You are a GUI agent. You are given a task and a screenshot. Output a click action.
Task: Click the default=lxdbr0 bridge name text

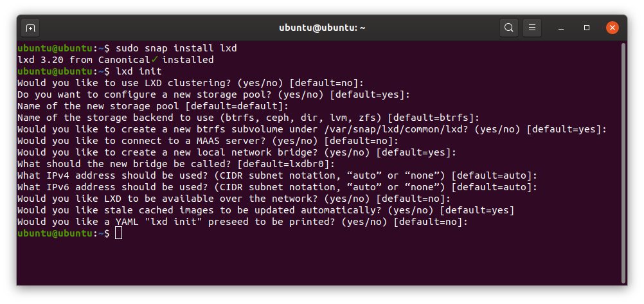pos(287,164)
